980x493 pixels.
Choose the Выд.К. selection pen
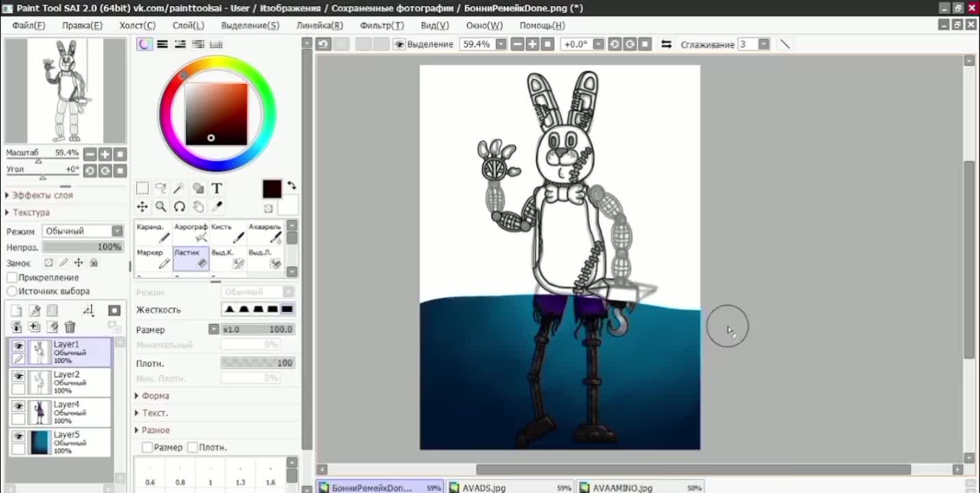(228, 259)
